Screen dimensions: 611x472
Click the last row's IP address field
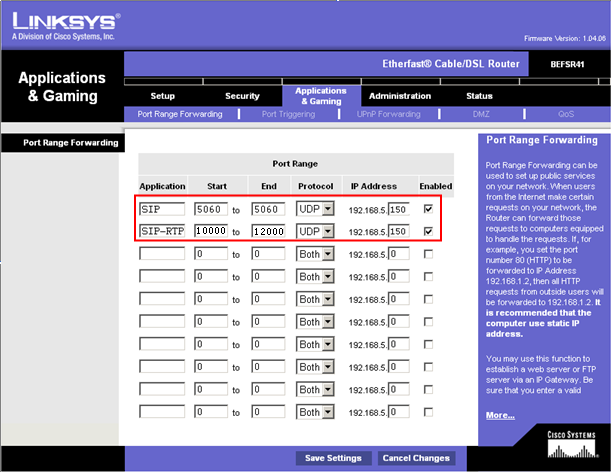(x=399, y=412)
